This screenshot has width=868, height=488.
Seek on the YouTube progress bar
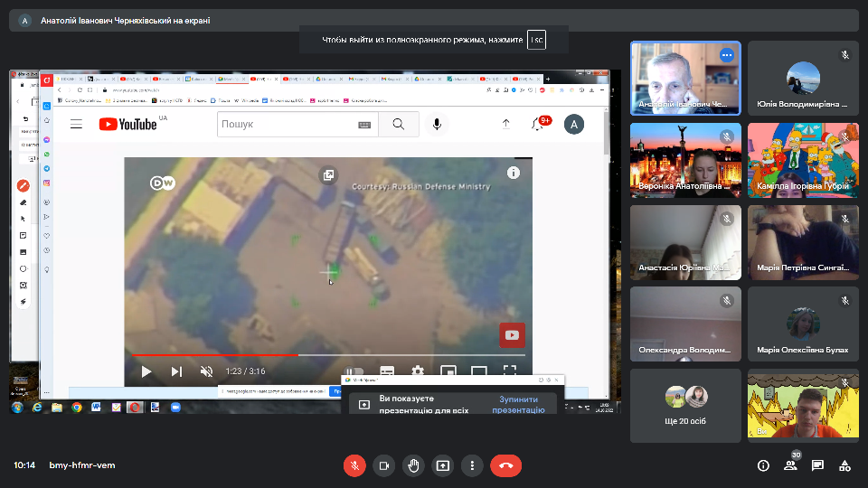328,354
